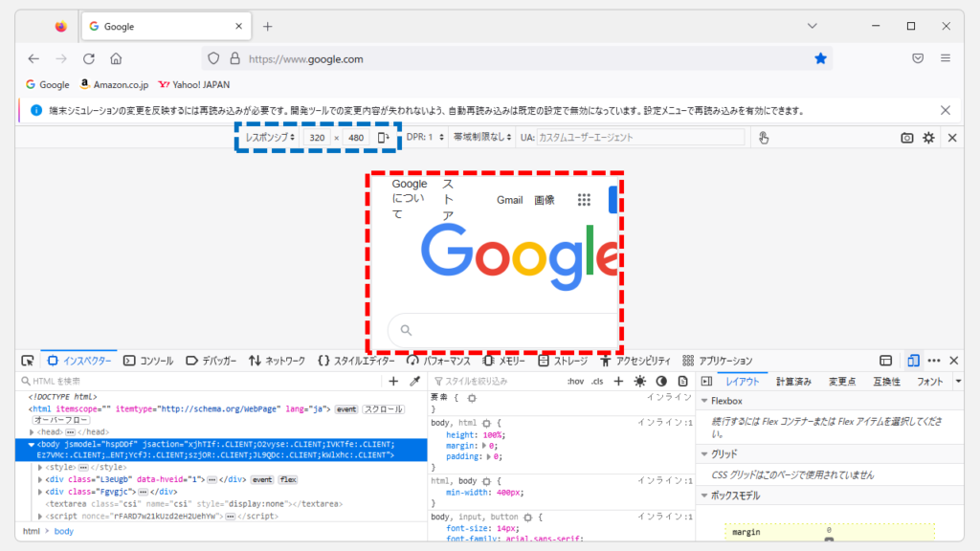Click selector highlighter next to 'body, html'
Viewport: 980px width, 551px height.
click(486, 423)
